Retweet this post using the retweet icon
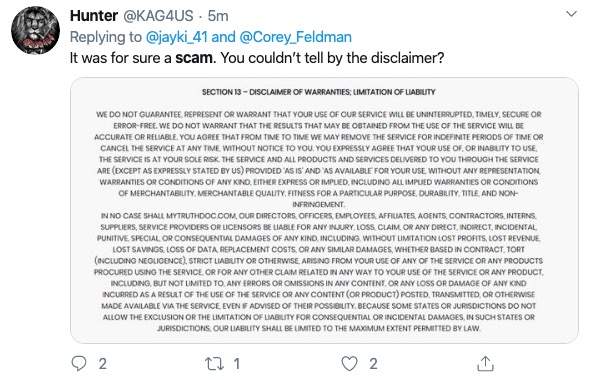The width and height of the screenshot is (592, 380). pyautogui.click(x=214, y=364)
